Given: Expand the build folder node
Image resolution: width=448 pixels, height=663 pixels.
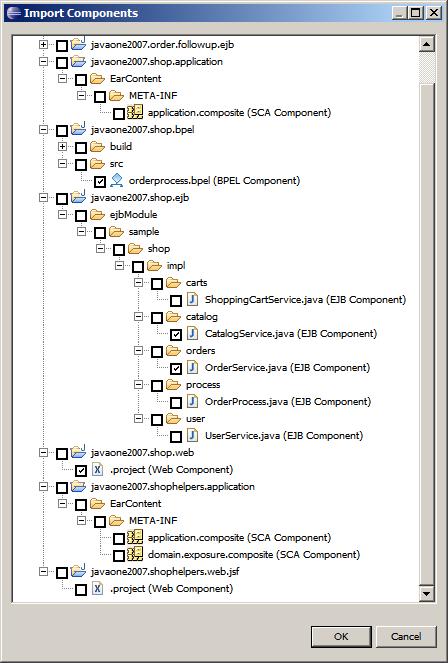Looking at the screenshot, I should point(63,147).
